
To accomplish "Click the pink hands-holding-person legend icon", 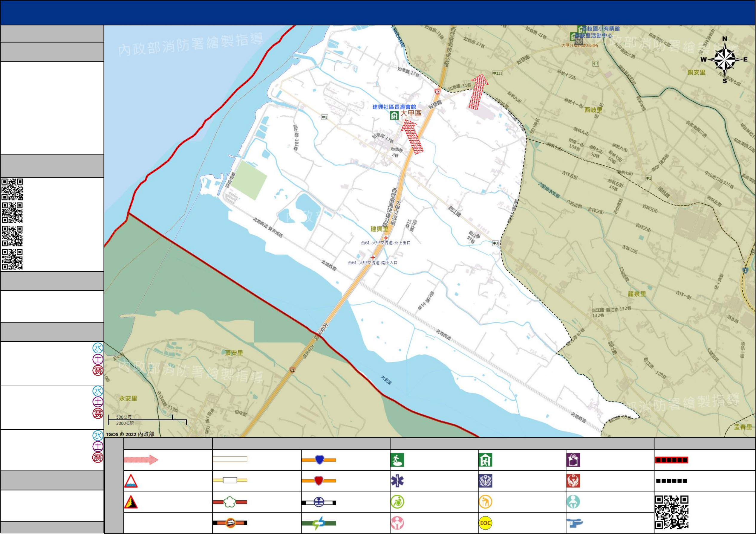I will click(397, 523).
